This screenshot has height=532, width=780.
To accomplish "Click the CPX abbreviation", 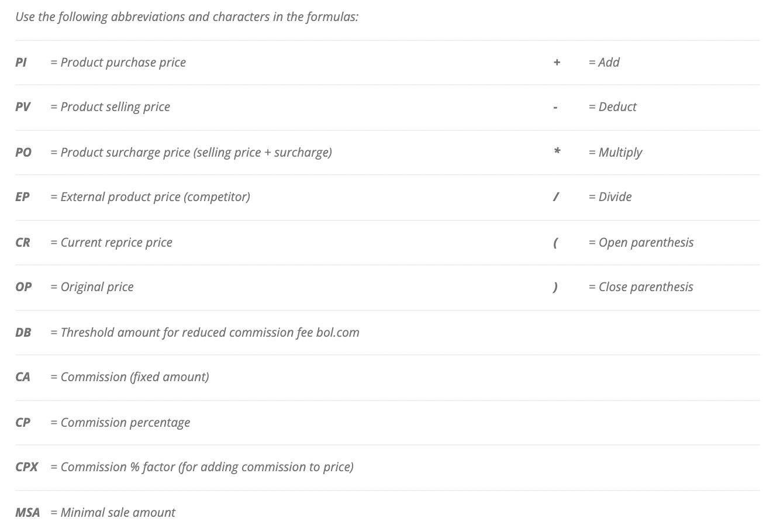I will tap(26, 467).
